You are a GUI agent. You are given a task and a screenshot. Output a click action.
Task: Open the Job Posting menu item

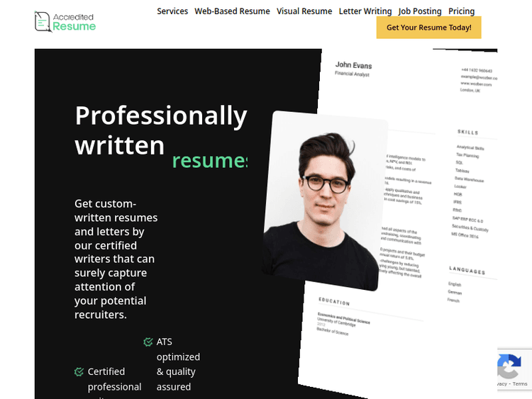[420, 11]
